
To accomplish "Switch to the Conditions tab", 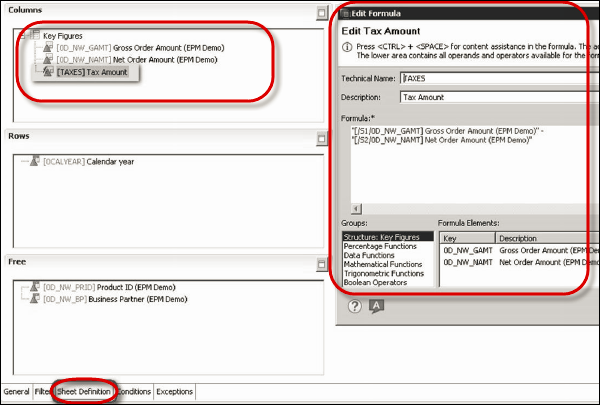I will (x=134, y=392).
